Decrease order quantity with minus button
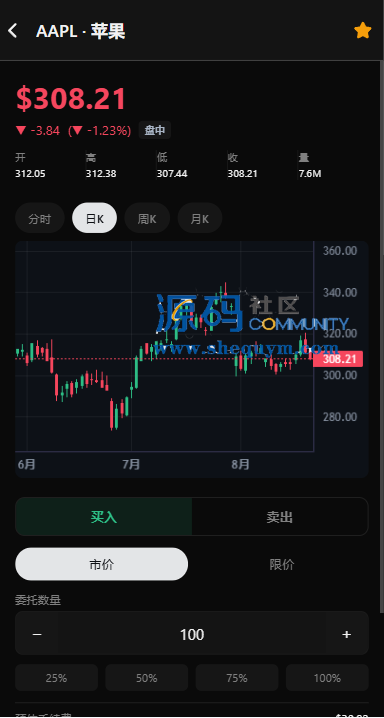 coord(38,634)
